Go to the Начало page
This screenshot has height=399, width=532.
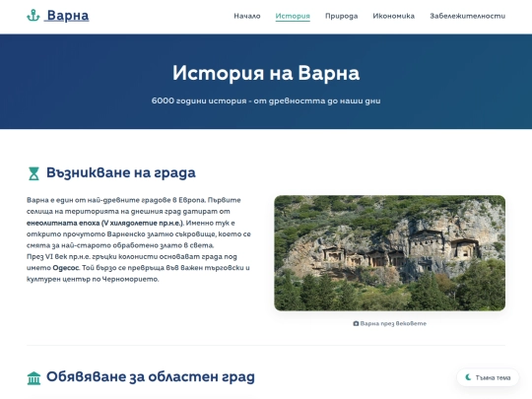[x=247, y=16]
